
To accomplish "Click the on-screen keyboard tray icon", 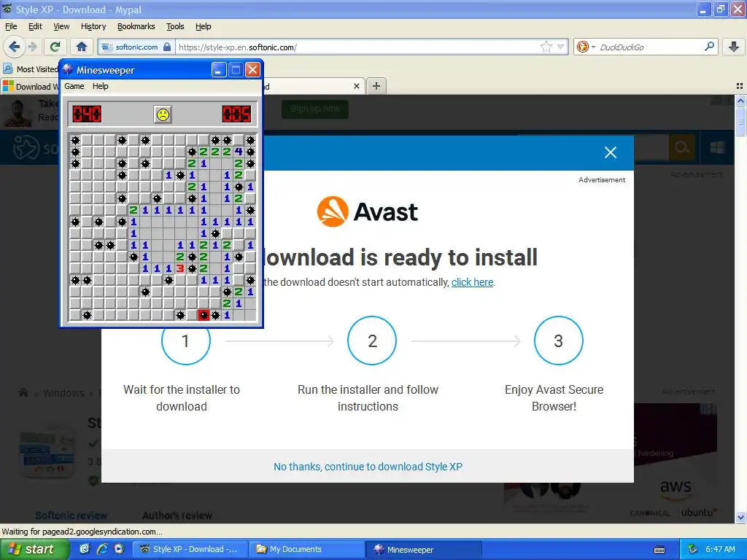I will (x=659, y=550).
